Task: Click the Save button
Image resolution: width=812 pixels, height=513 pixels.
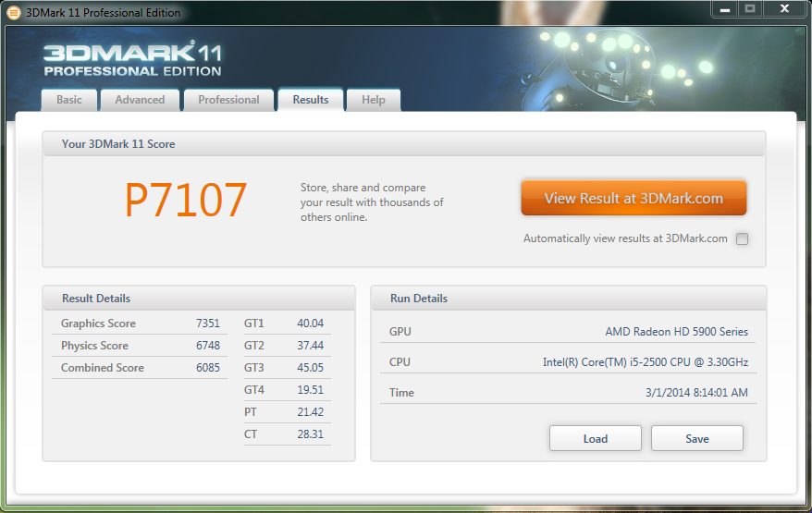Action: 697,438
